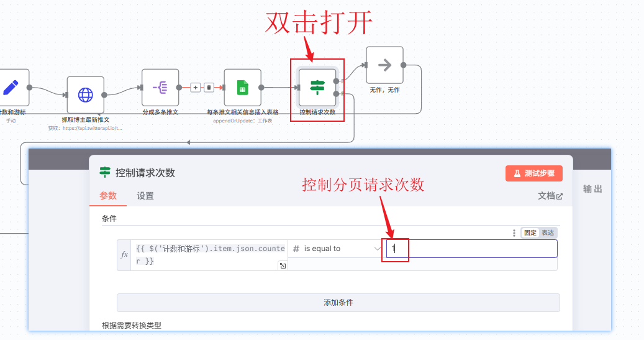644x340 pixels.
Task: Click the 分成多条推文 node label
Action: click(160, 113)
